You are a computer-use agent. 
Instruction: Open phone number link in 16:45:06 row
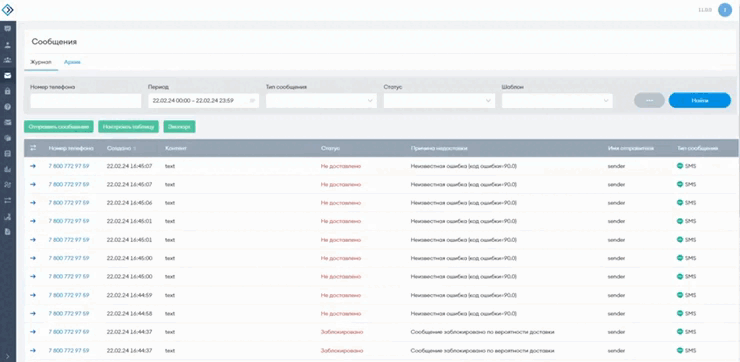pos(68,202)
